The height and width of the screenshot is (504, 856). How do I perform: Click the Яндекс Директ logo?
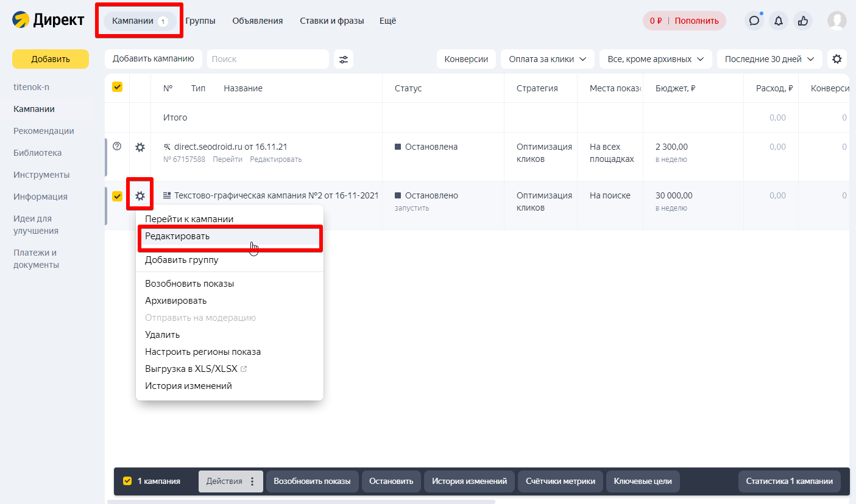48,20
